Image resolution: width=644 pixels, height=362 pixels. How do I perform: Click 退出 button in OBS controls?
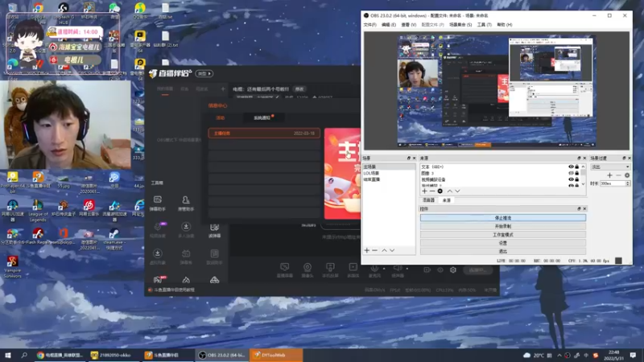(503, 251)
